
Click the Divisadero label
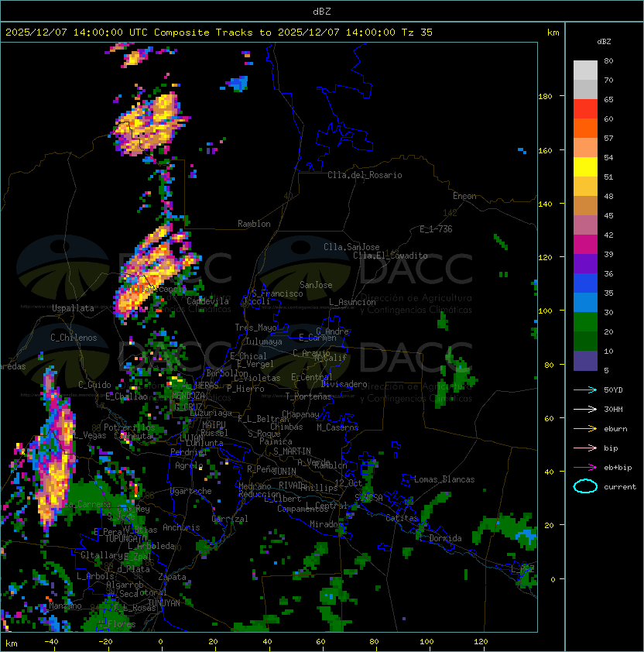tap(344, 384)
